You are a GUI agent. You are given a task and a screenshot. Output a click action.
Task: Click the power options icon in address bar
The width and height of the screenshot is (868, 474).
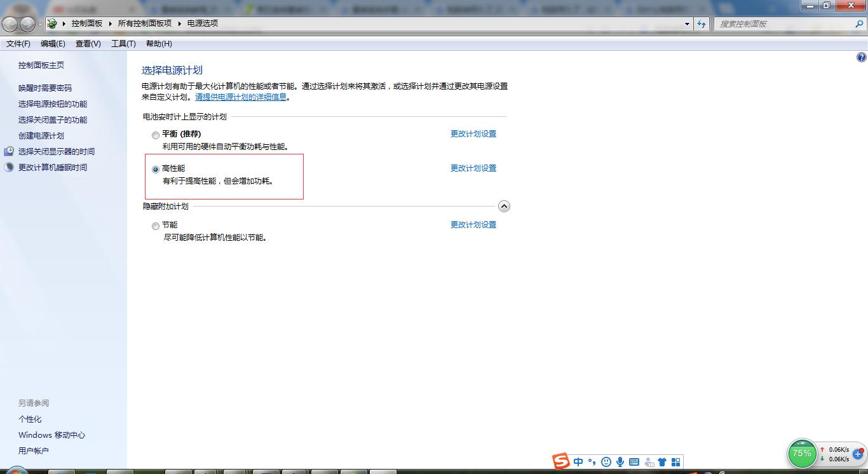(x=52, y=24)
